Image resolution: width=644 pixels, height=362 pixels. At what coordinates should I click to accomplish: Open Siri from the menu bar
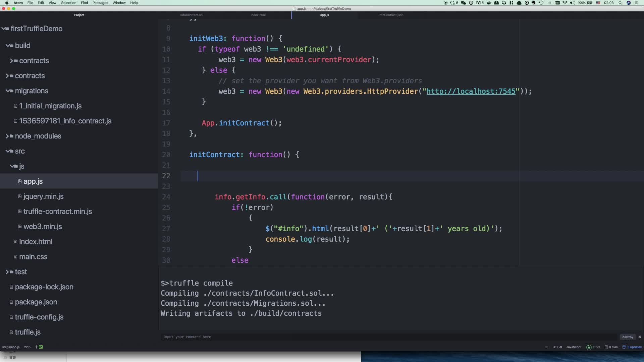[629, 3]
